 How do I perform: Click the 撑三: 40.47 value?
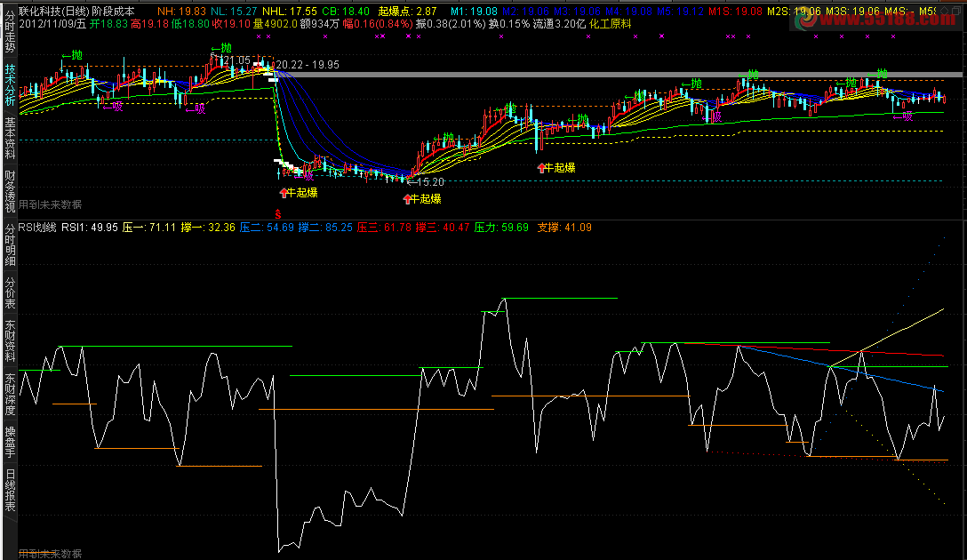(443, 228)
